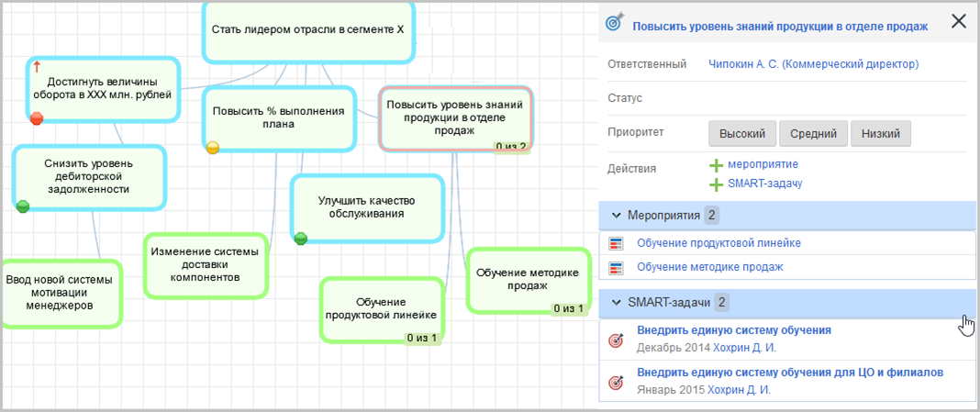Click the green status indicator on the receivables goal
The height and width of the screenshot is (412, 980).
pyautogui.click(x=23, y=206)
